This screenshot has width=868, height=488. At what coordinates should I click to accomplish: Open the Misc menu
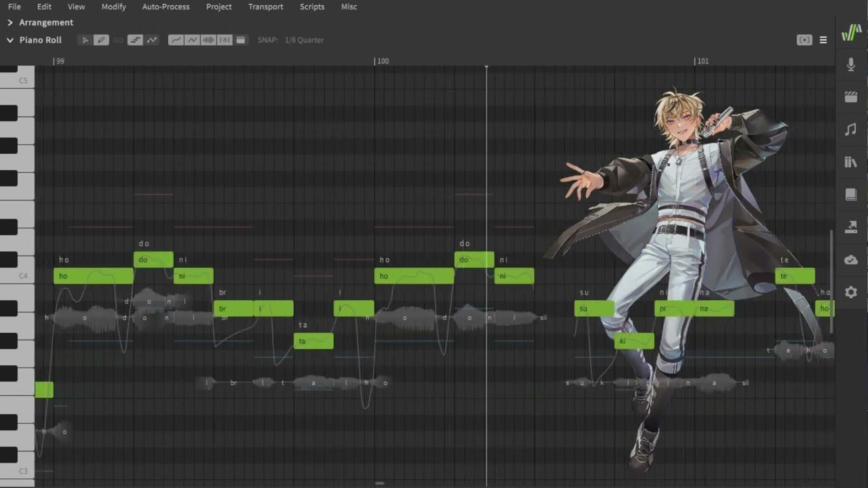coord(349,7)
